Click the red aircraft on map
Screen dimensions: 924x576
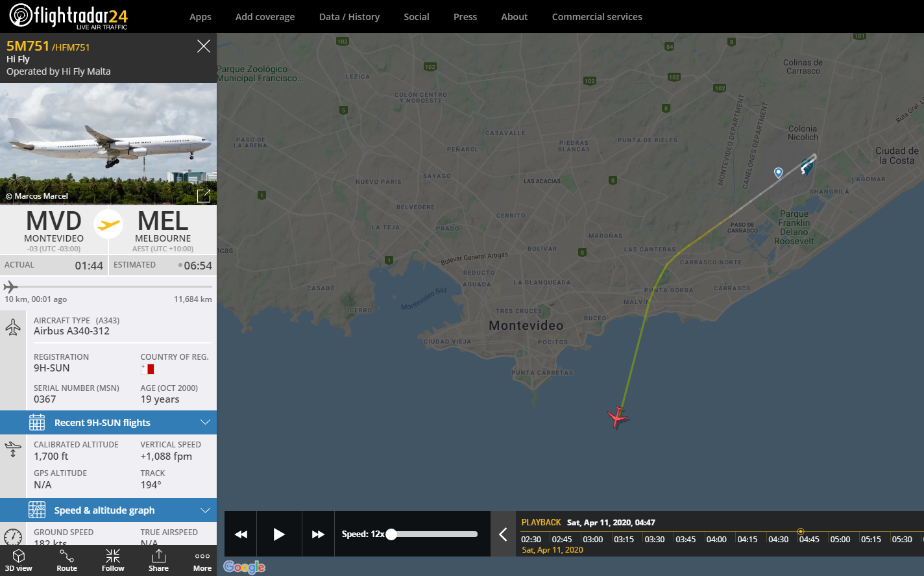point(617,417)
